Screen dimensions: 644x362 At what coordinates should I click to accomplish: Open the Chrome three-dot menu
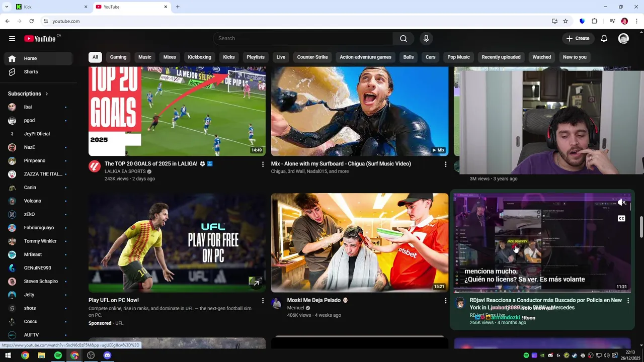click(637, 21)
